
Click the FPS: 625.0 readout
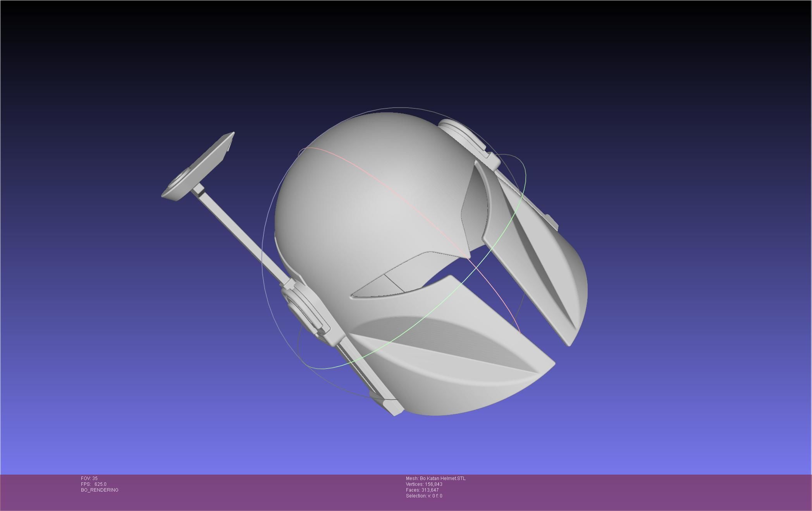[x=94, y=484]
